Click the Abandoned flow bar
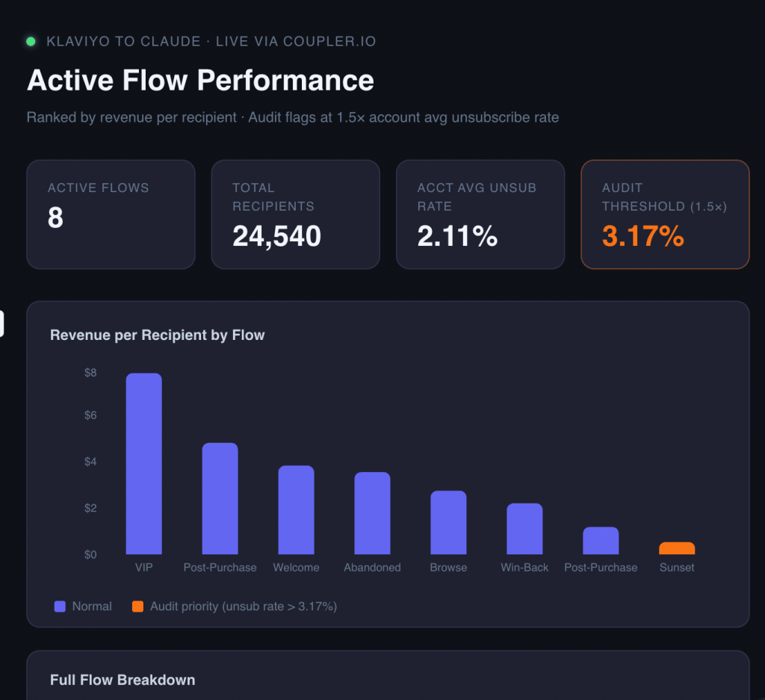The height and width of the screenshot is (700, 765). 372,513
